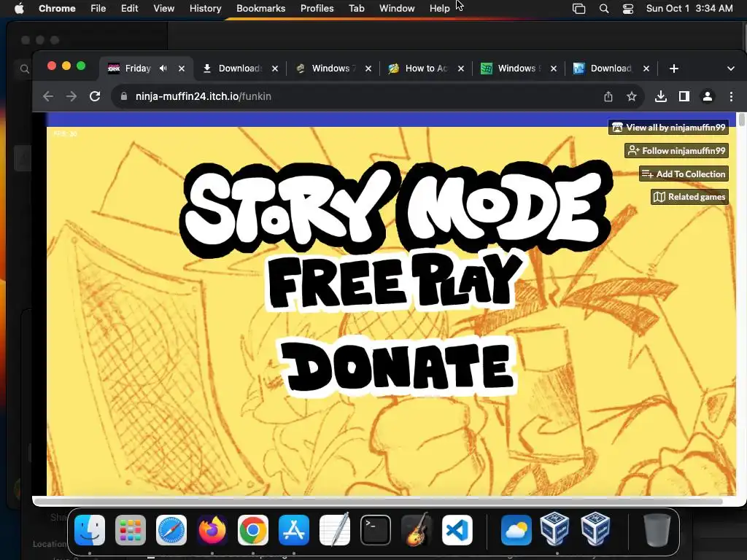The width and height of the screenshot is (747, 560).
Task: Open Related games link
Action: [689, 197]
